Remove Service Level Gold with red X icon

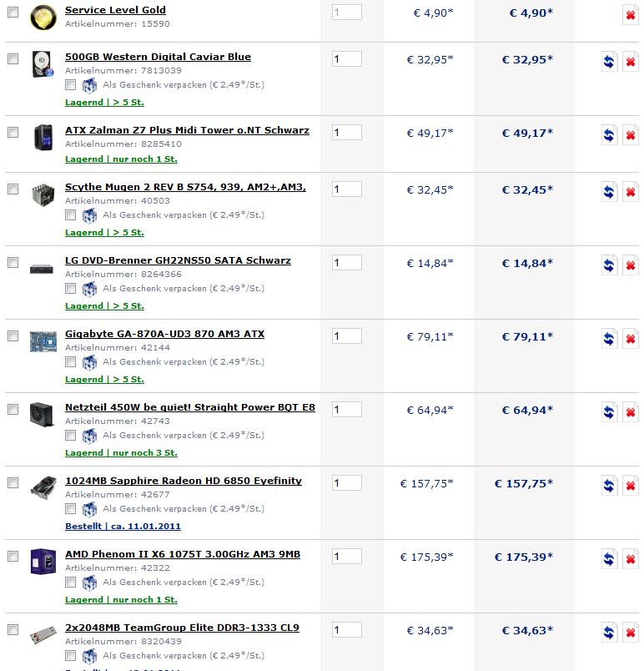pos(630,15)
